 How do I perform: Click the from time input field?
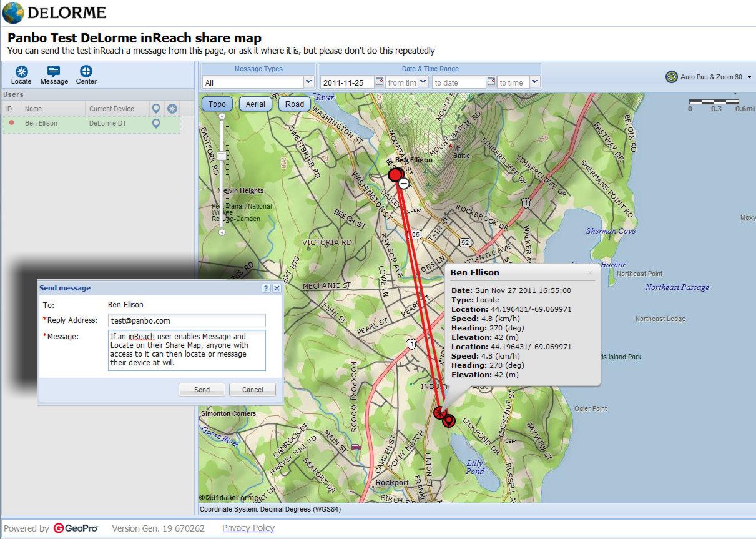(401, 82)
